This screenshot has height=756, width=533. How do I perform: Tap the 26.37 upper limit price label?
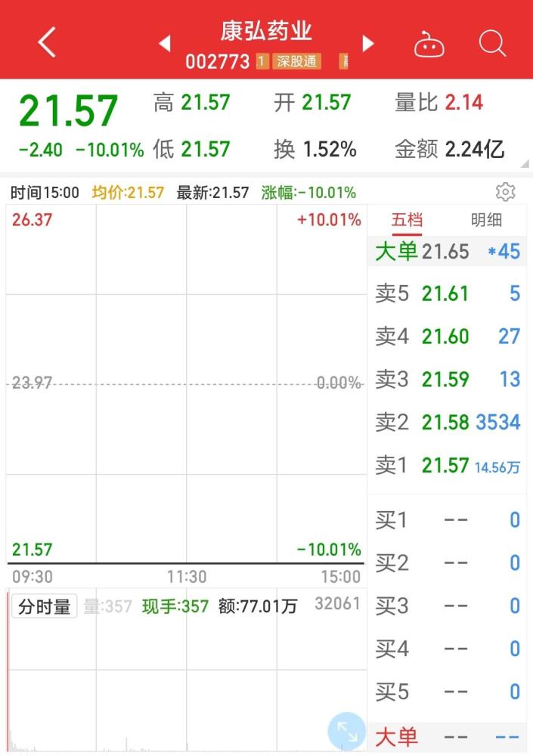(x=32, y=220)
